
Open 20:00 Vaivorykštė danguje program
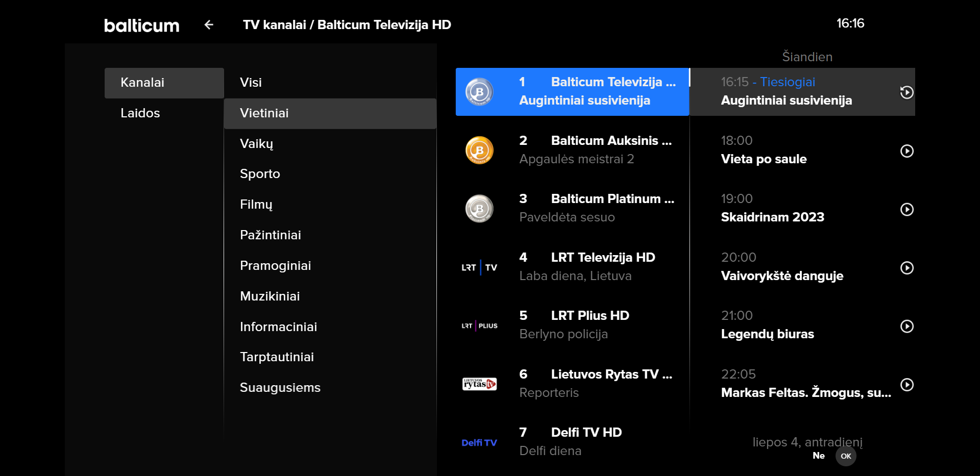point(802,267)
